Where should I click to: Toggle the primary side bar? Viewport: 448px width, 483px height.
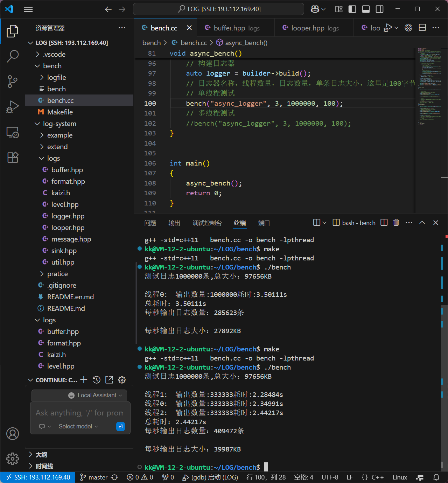352,9
